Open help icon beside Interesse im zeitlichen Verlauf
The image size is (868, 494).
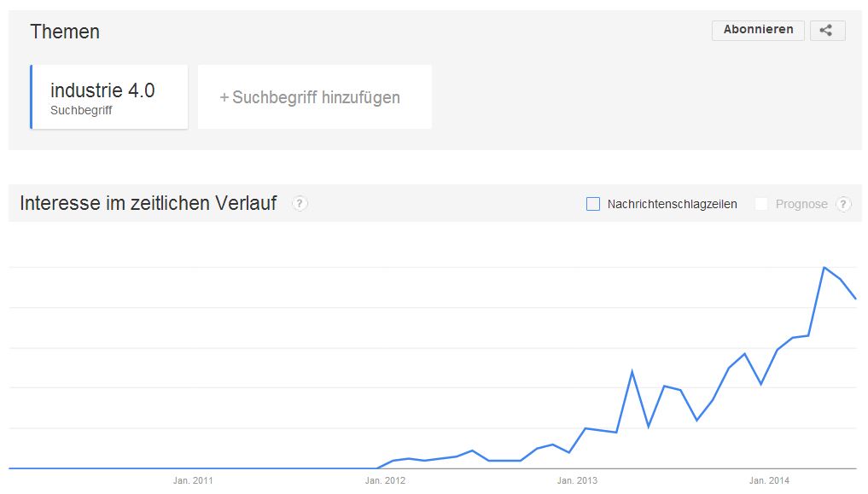(300, 204)
